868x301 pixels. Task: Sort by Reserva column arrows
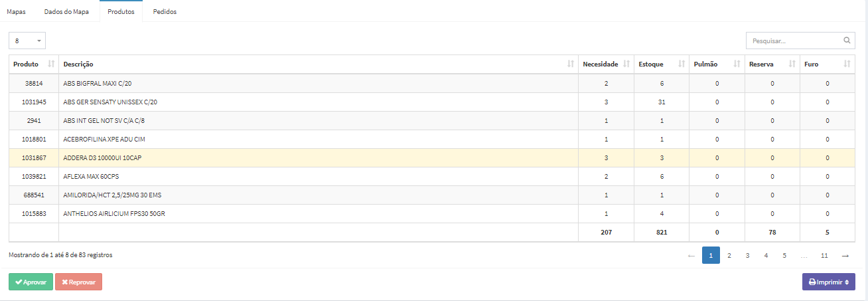coord(792,64)
